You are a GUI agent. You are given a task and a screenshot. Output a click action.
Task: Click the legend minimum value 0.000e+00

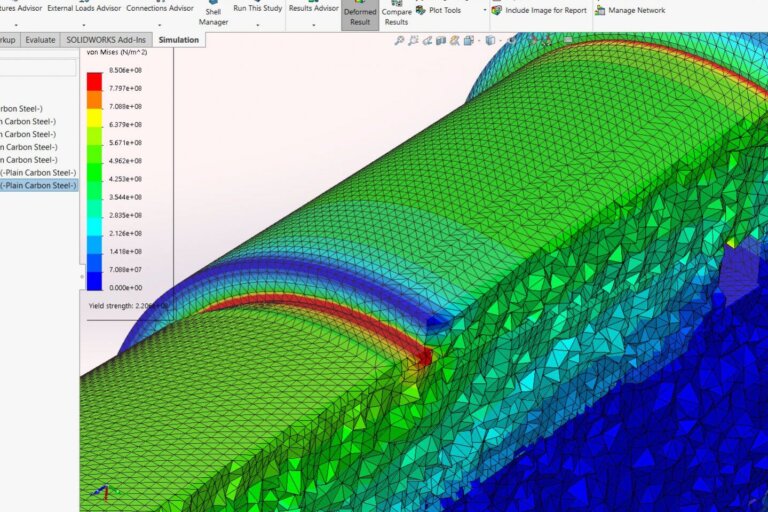tap(125, 288)
